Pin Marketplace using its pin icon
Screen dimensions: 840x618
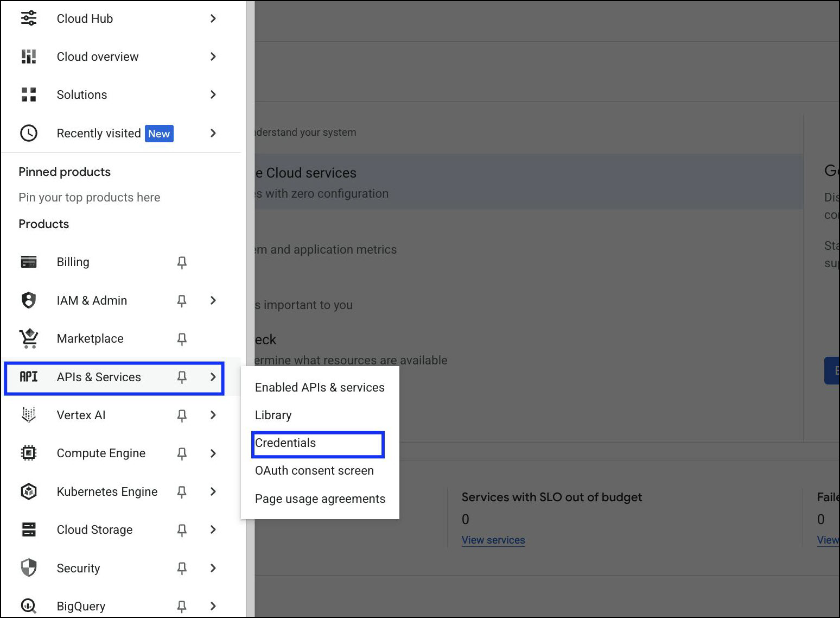pyautogui.click(x=182, y=339)
